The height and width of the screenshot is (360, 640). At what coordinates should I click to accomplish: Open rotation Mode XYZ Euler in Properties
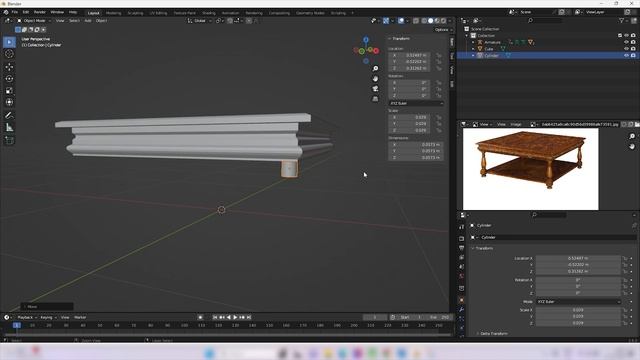578,302
